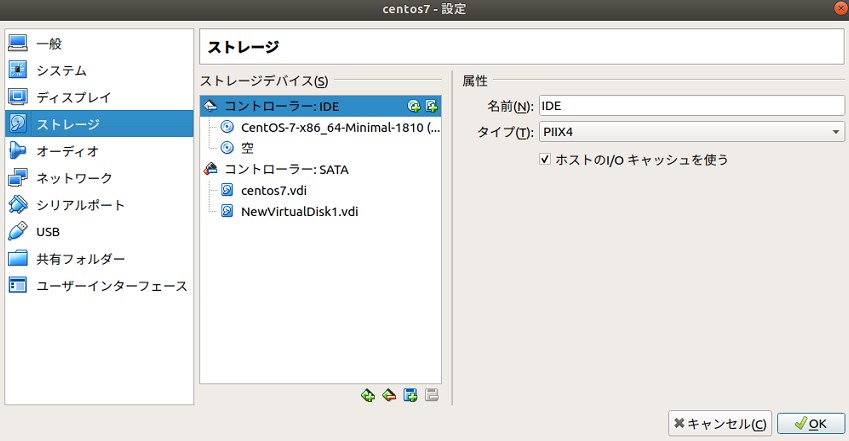Viewport: 849px width, 441px height.
Task: Toggle the ホストのI/O キャッシュを使う checkbox
Action: pyautogui.click(x=545, y=159)
